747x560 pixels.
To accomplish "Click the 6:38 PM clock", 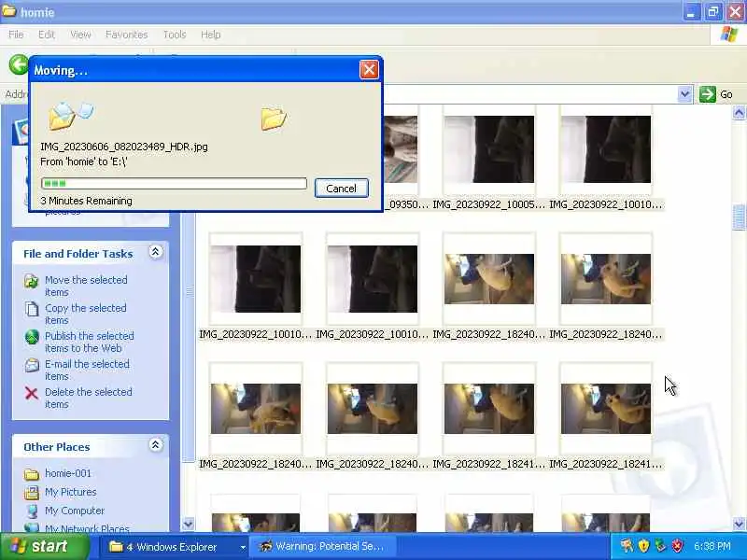I will click(x=712, y=546).
